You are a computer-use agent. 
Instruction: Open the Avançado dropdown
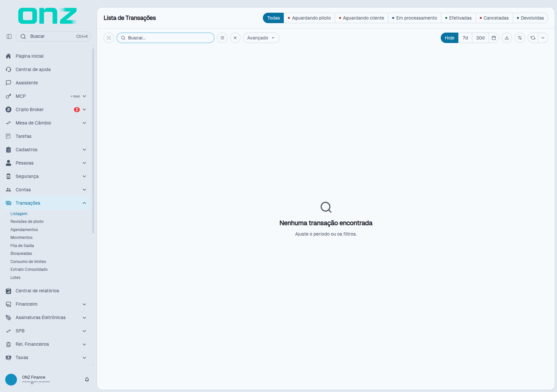coord(261,38)
